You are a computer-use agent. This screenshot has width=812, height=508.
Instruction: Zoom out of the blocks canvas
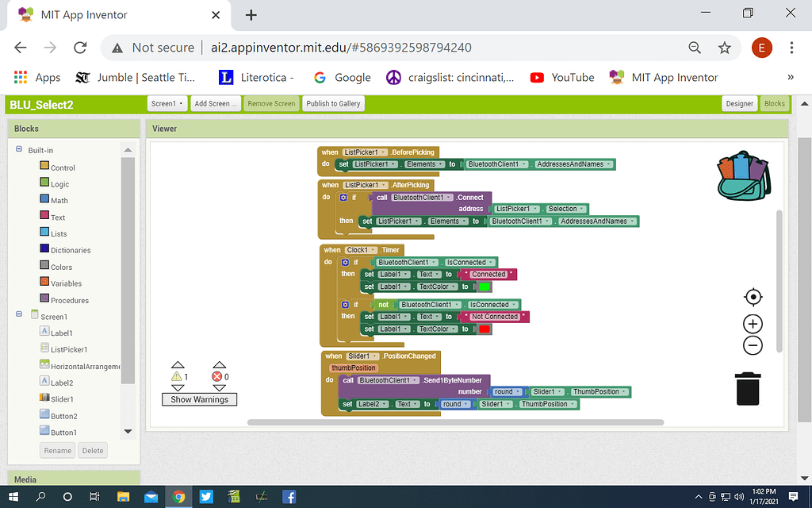(752, 345)
